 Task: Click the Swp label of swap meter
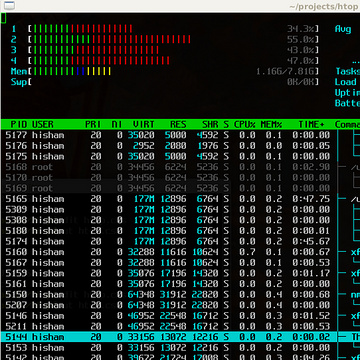pyautogui.click(x=19, y=82)
